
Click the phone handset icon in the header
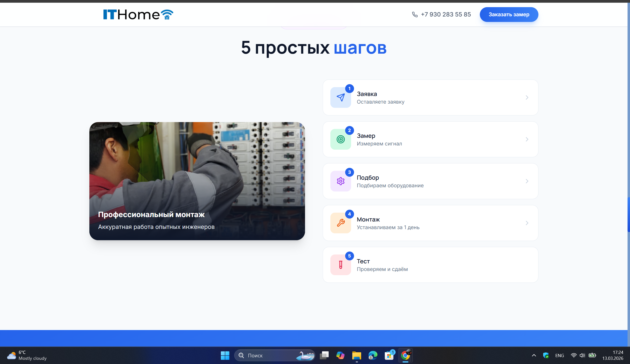[415, 14]
